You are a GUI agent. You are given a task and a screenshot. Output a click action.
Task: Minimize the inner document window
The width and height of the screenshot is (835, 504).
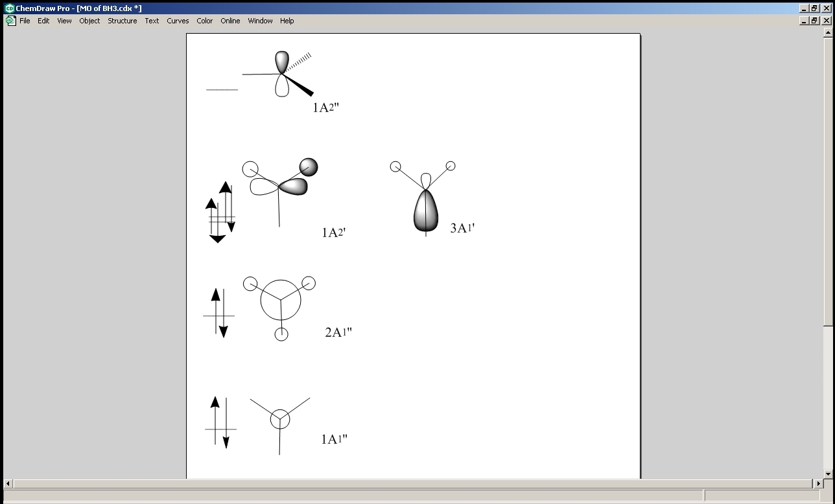point(805,21)
